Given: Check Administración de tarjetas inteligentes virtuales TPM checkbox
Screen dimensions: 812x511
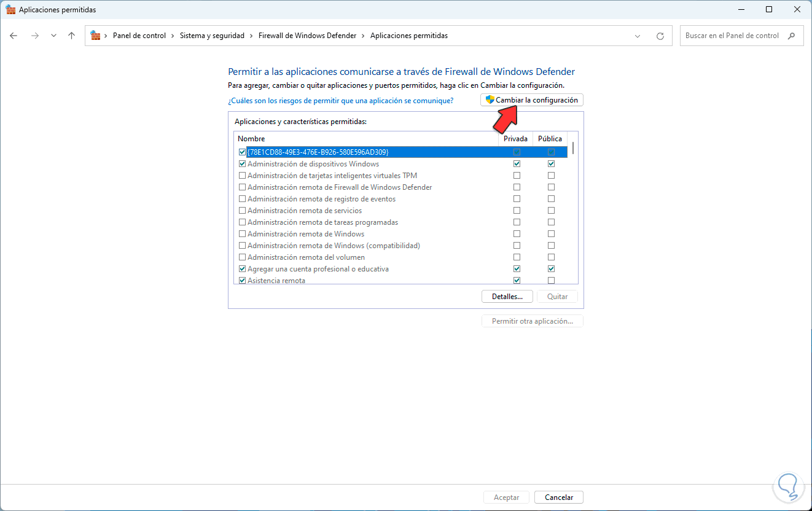Looking at the screenshot, I should [242, 176].
